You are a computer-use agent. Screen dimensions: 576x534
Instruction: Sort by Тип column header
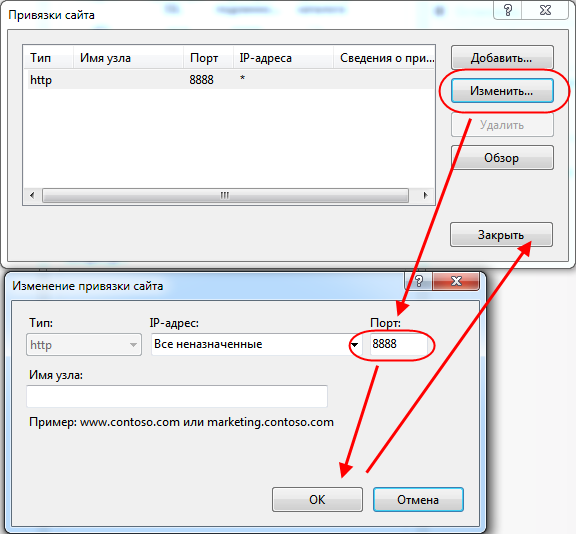pyautogui.click(x=48, y=58)
